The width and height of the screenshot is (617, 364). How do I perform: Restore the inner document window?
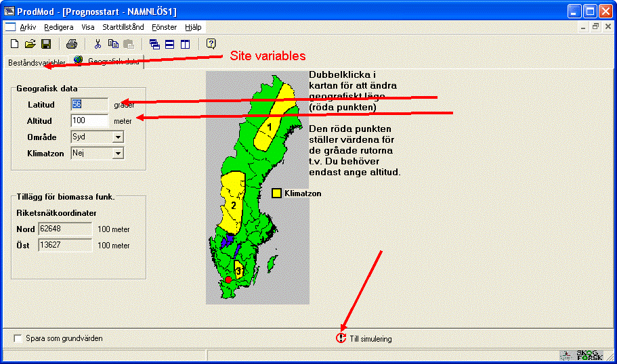click(595, 27)
